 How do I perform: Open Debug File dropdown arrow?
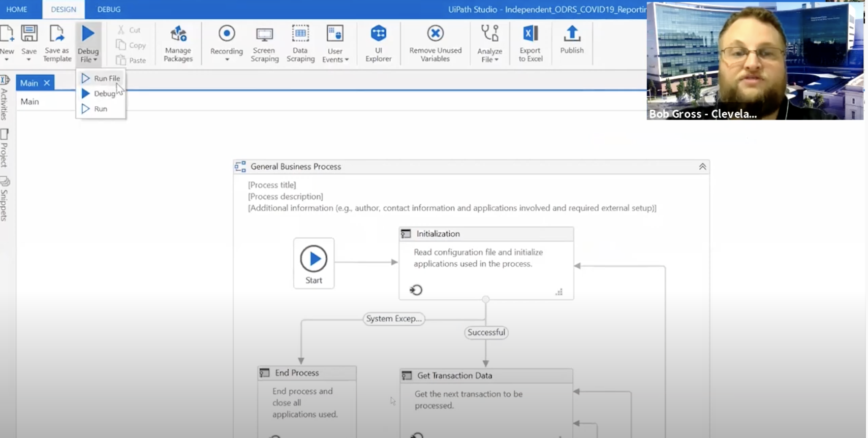tap(95, 60)
